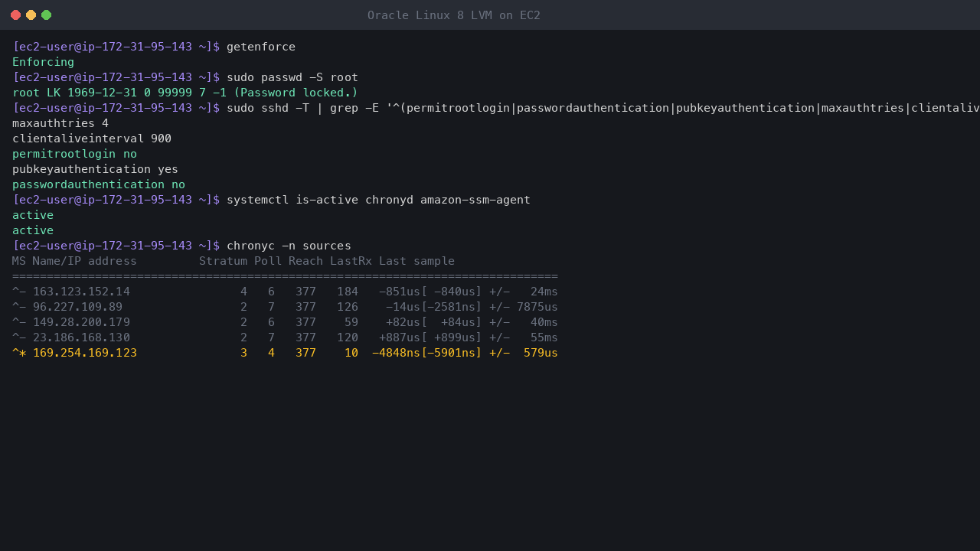Click the Reach column header
The image size is (980, 551).
click(306, 261)
